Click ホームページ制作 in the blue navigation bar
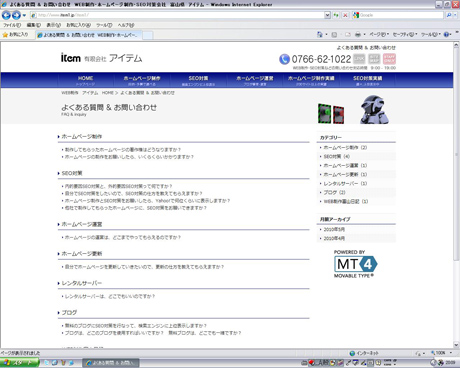Viewport: 460px width, 368px height. 142,80
